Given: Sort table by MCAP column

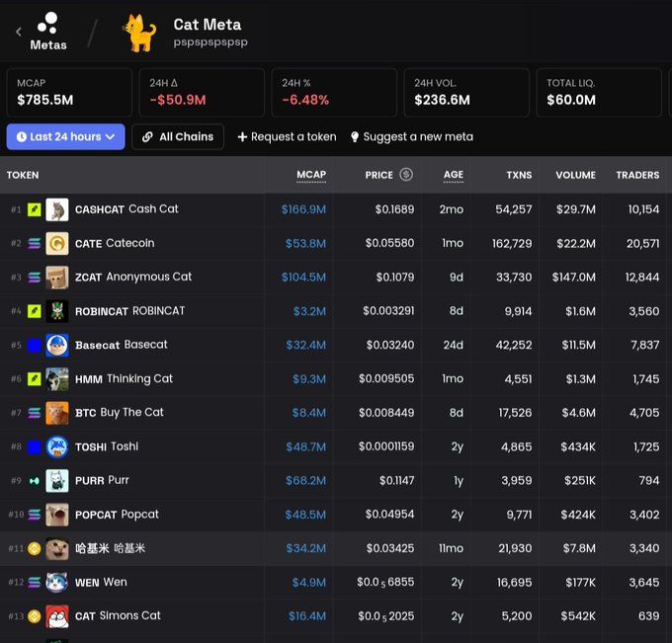Looking at the screenshot, I should pyautogui.click(x=311, y=175).
